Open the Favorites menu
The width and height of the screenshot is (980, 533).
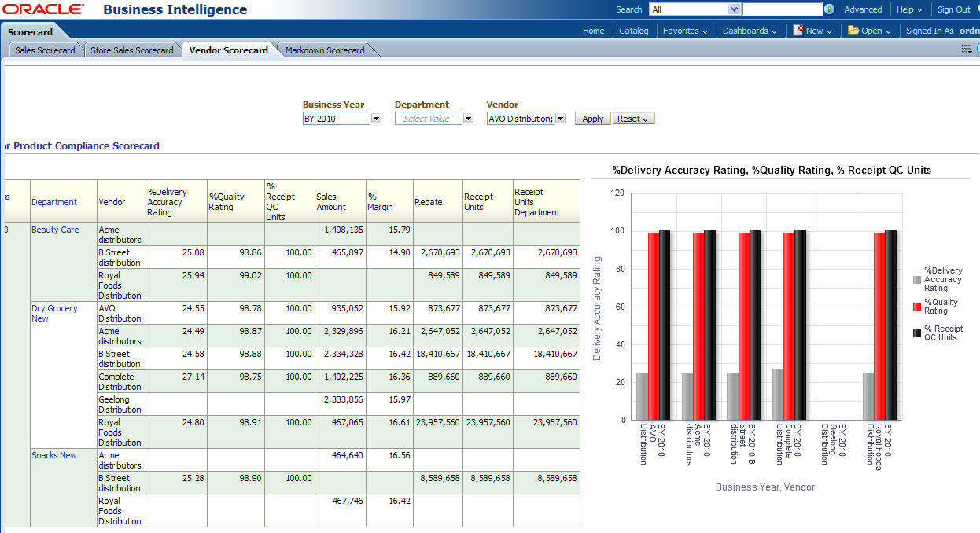tap(685, 31)
